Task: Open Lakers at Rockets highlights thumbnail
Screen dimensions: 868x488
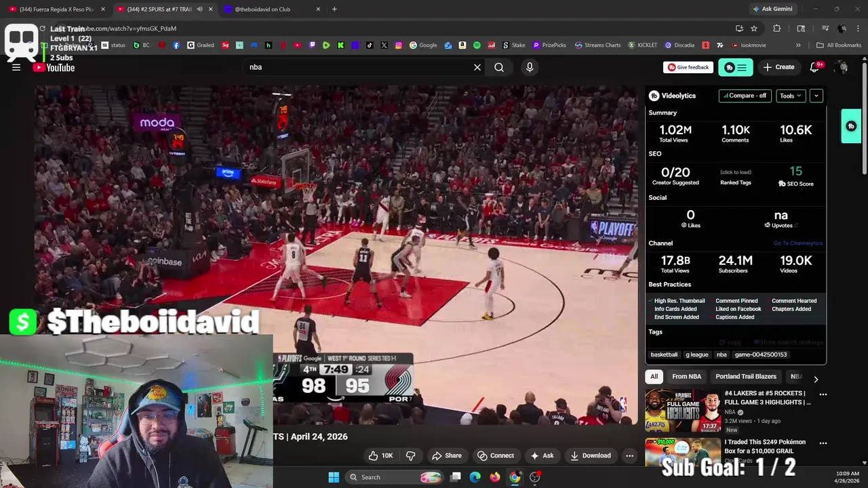Action: (x=683, y=411)
